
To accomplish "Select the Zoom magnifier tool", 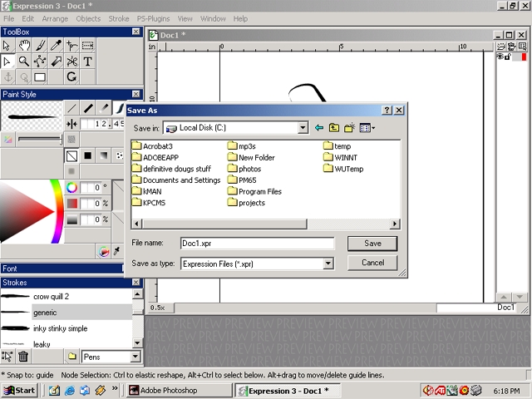I will [x=24, y=62].
